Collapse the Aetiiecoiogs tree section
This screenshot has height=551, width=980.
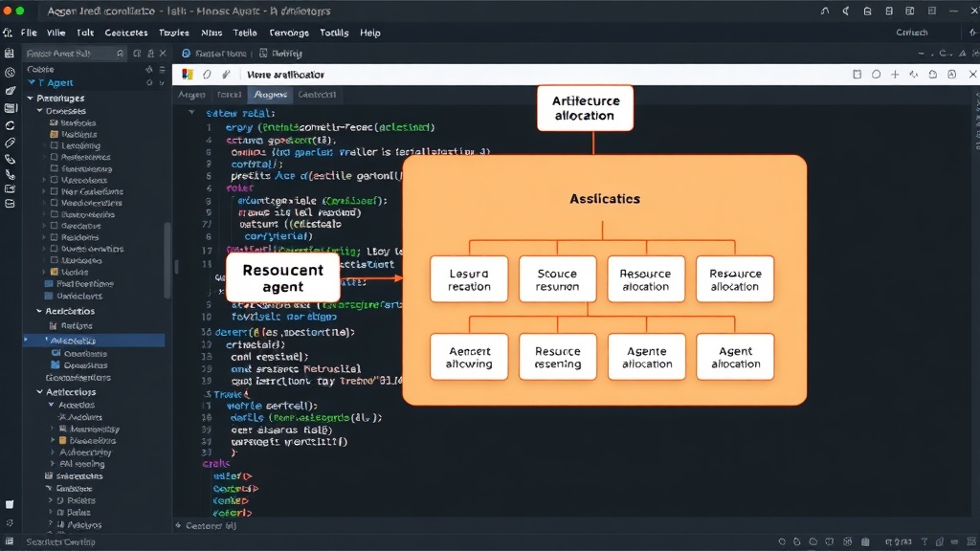[x=39, y=392]
